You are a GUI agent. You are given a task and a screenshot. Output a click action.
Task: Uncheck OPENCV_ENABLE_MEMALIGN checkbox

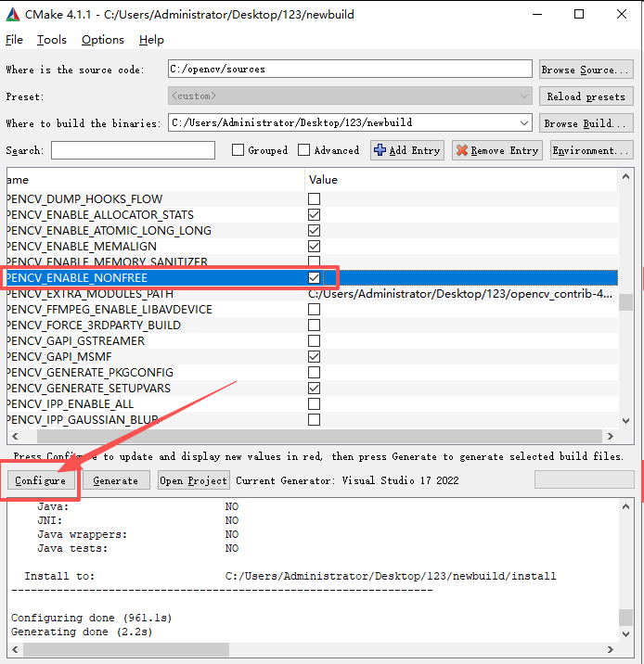[x=314, y=246]
